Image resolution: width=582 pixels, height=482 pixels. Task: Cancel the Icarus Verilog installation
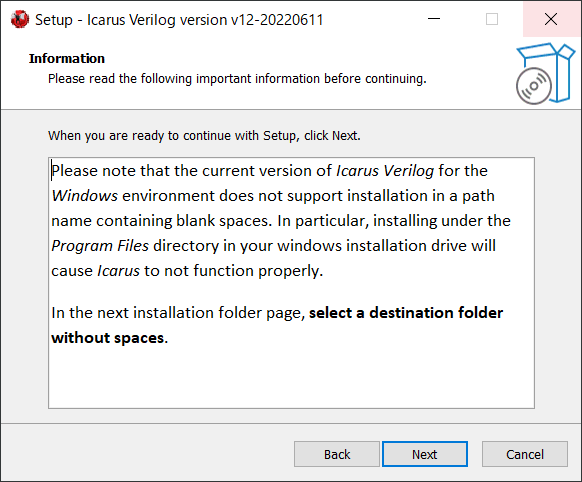click(524, 454)
